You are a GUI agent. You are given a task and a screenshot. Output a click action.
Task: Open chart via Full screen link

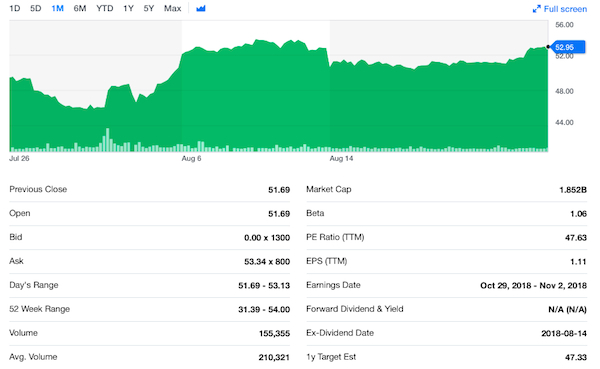point(565,9)
